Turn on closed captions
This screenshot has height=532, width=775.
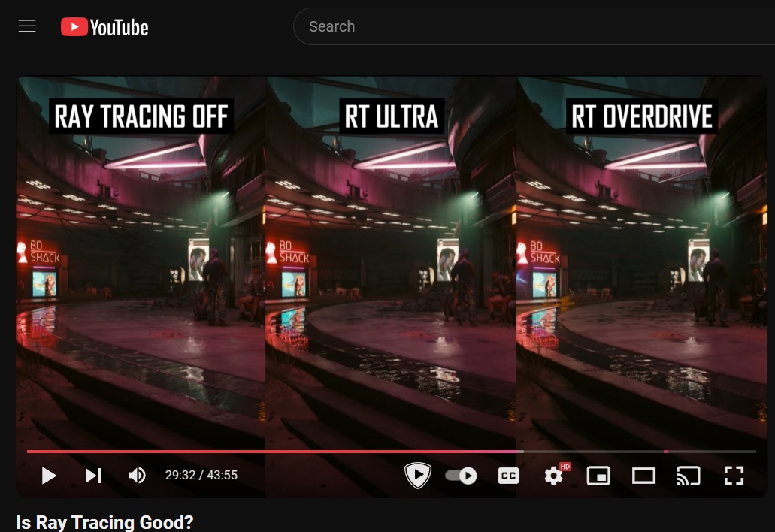tap(508, 476)
